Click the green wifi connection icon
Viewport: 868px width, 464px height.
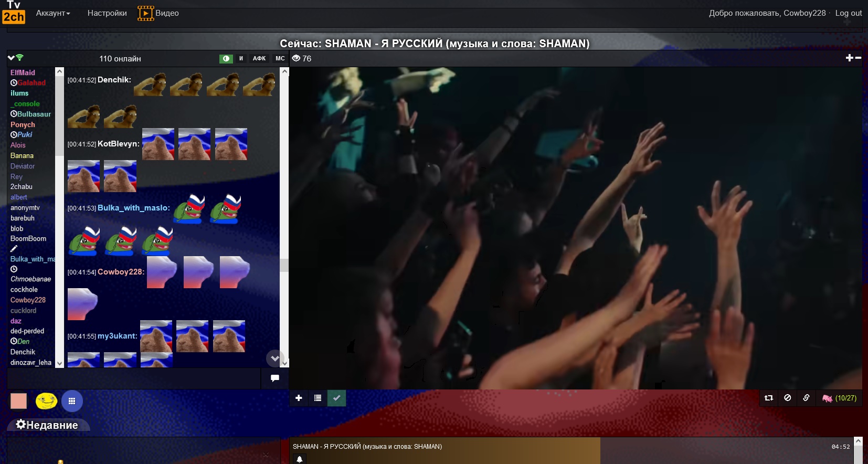20,58
